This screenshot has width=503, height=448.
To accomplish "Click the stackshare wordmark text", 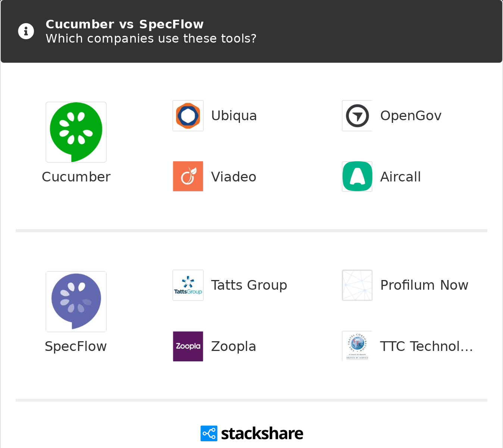I will coord(262,433).
